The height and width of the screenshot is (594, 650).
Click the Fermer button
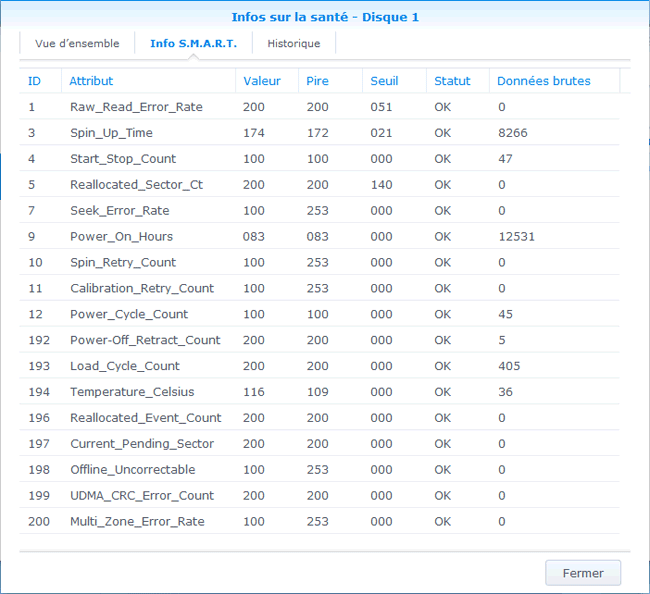pyautogui.click(x=583, y=573)
